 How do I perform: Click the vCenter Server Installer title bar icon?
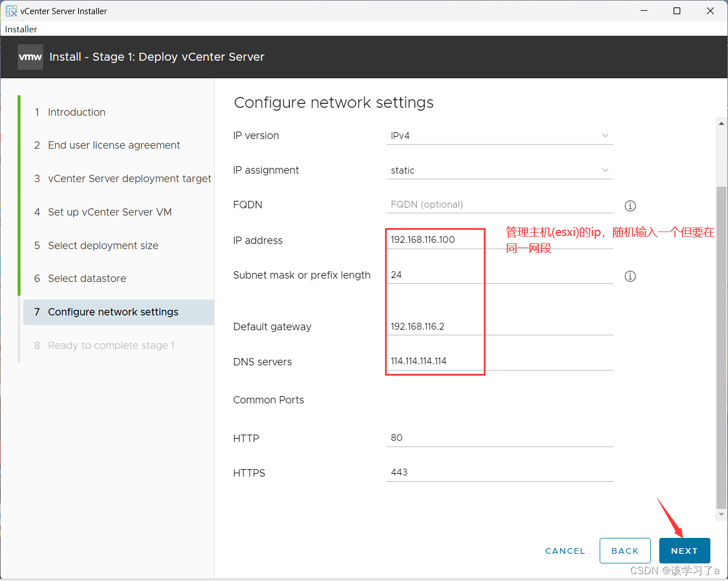pos(11,11)
